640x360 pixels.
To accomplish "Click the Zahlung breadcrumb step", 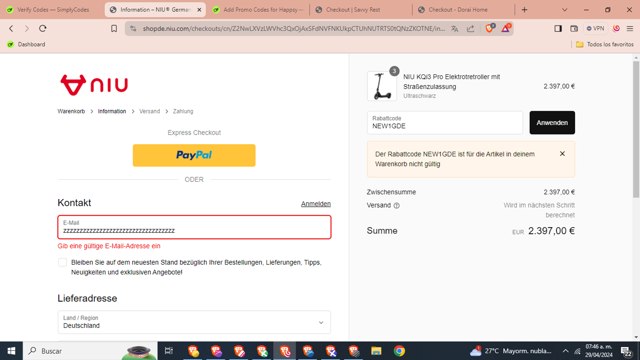I will tap(183, 111).
